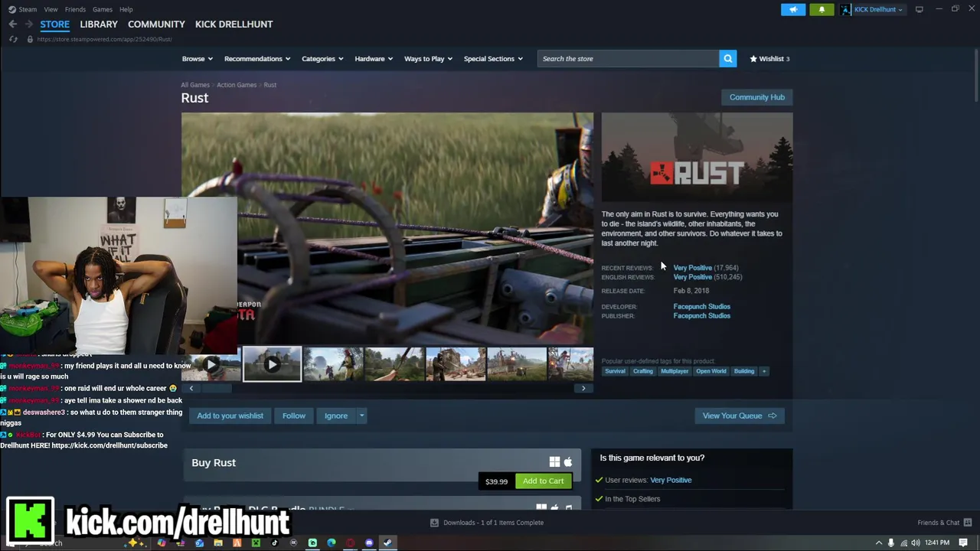Click Add to your wishlist
The image size is (980, 551).
tap(230, 416)
